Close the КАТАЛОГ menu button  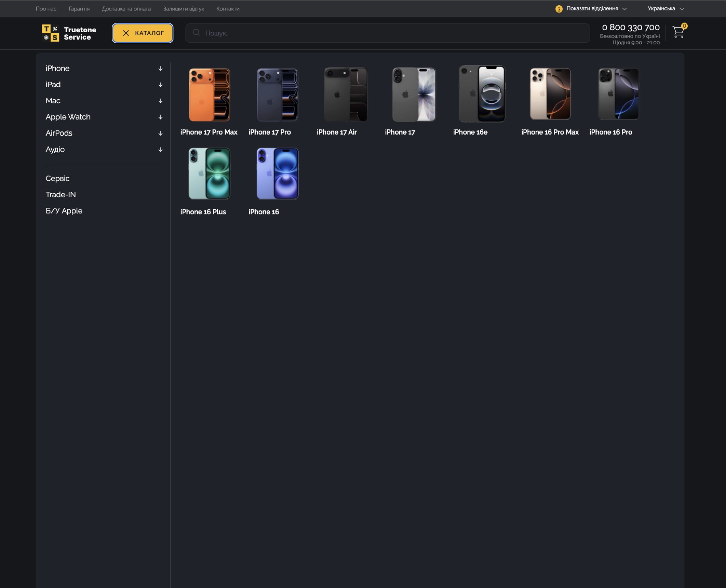click(143, 33)
